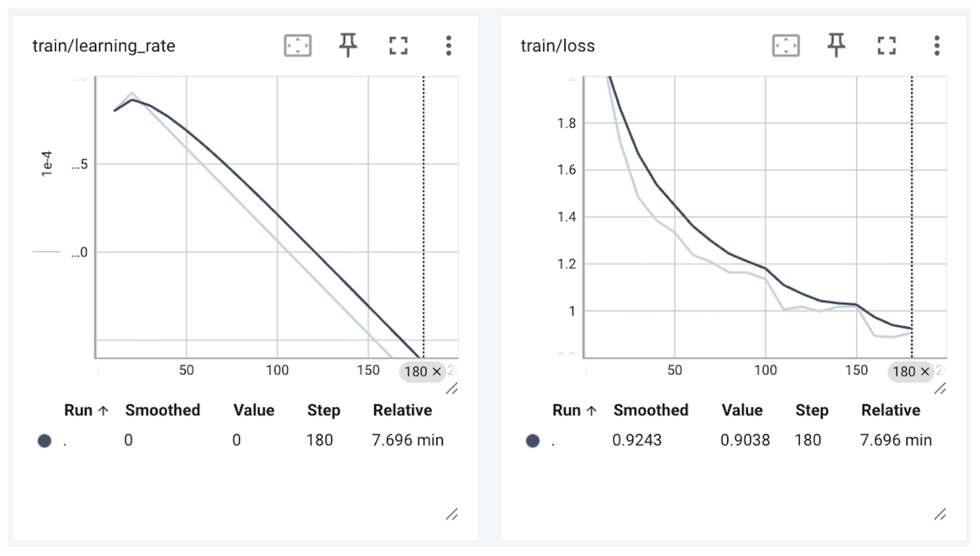Toggle fullscreen on train/loss chart
The image size is (980, 556).
[x=887, y=46]
